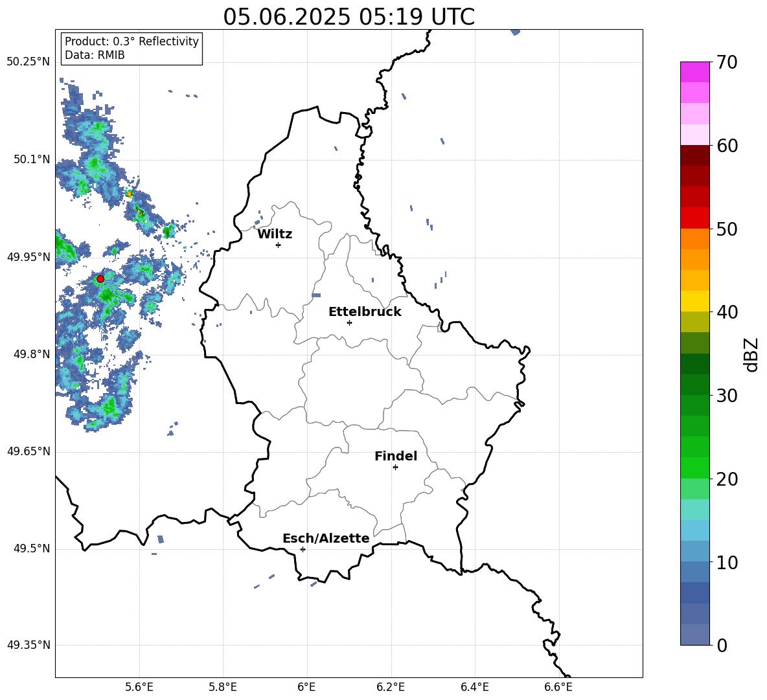Click the 50.25°N latitude label
Screen dimensions: 767x700
29,62
